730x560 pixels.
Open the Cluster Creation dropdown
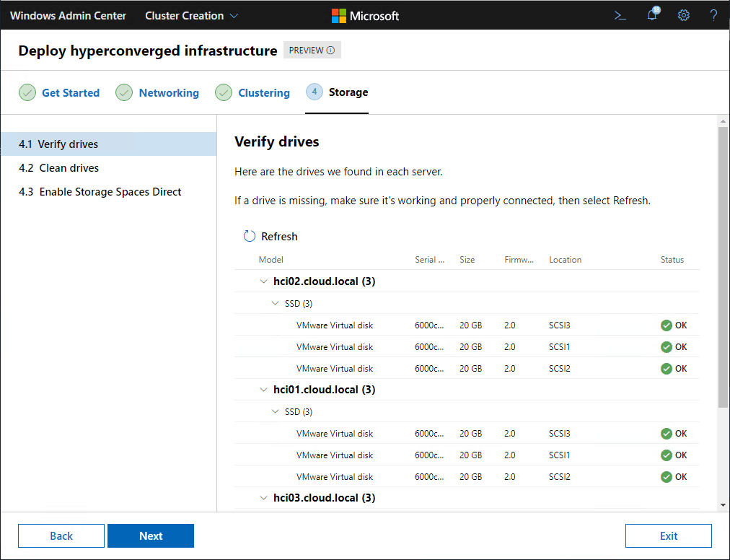[192, 15]
